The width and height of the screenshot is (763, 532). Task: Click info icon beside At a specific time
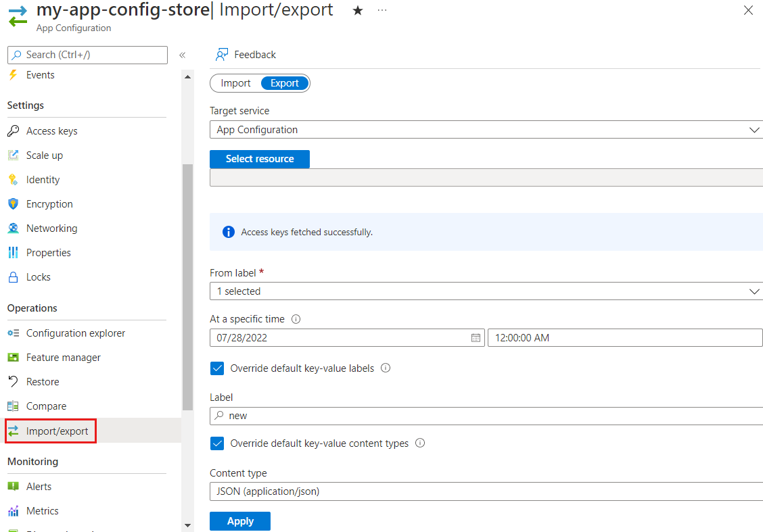coord(296,319)
